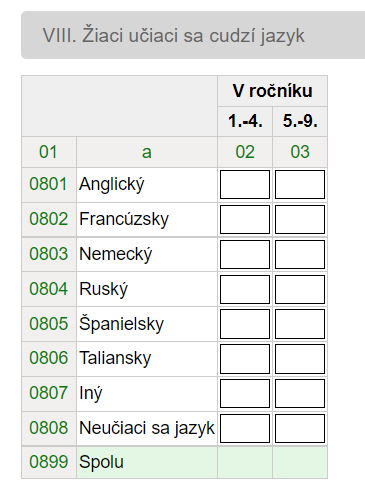Click the Spolu total row label
Screen dimensions: 365x491
(x=101, y=462)
